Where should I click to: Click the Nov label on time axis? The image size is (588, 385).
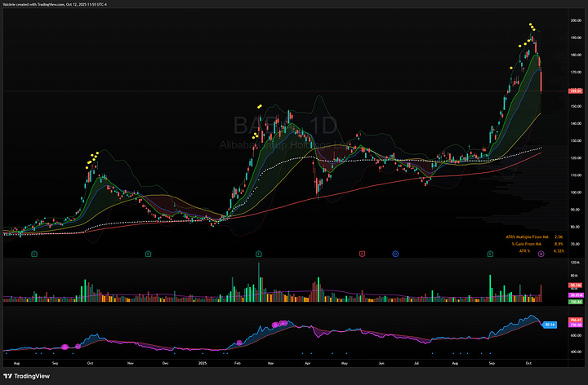coord(130,363)
